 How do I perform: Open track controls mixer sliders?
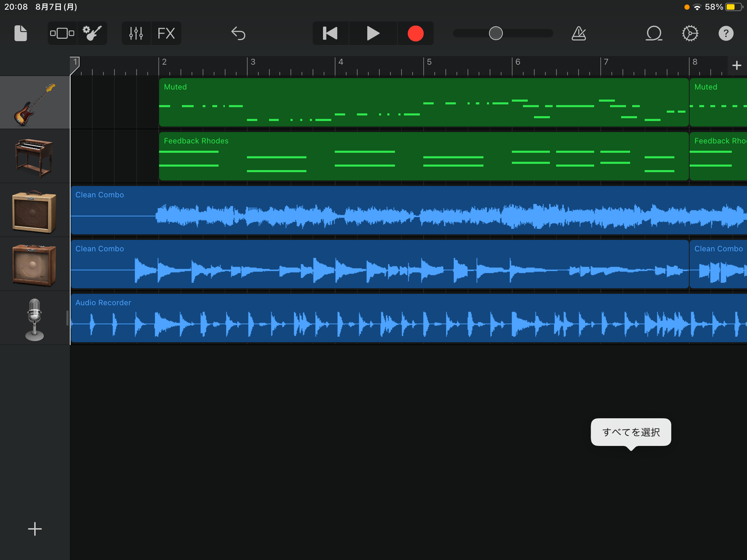pyautogui.click(x=136, y=34)
